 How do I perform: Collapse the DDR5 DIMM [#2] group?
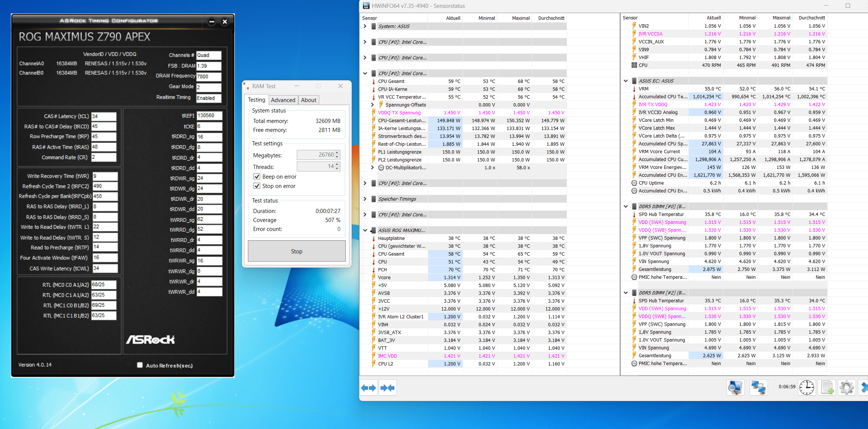(x=626, y=293)
